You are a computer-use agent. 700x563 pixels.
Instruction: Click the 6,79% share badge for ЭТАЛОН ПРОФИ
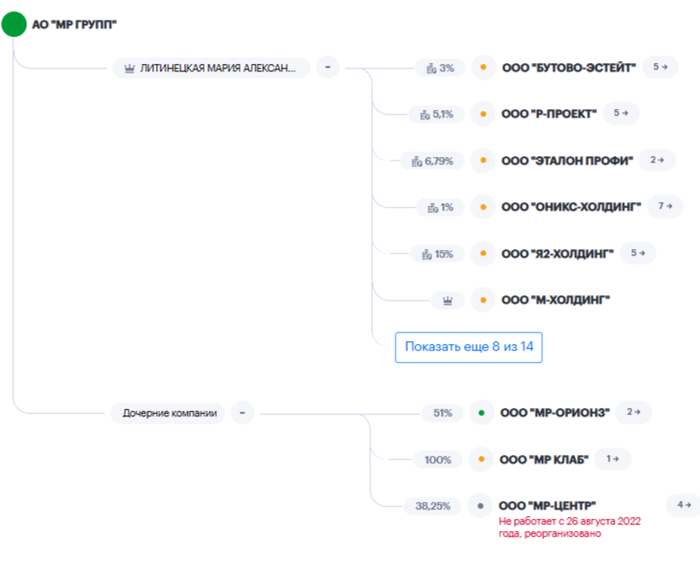[432, 160]
